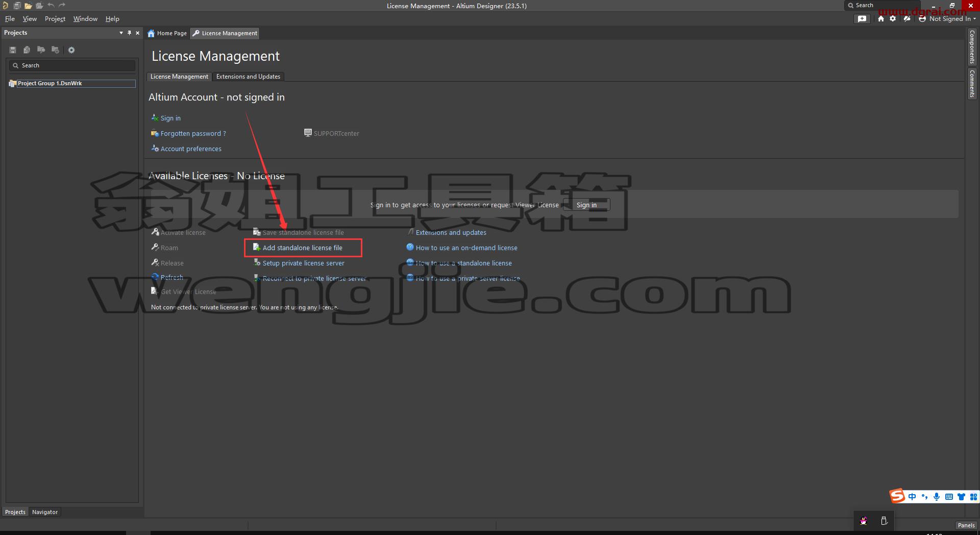The image size is (980, 535).
Task: Open the Project menu
Action: click(x=55, y=19)
